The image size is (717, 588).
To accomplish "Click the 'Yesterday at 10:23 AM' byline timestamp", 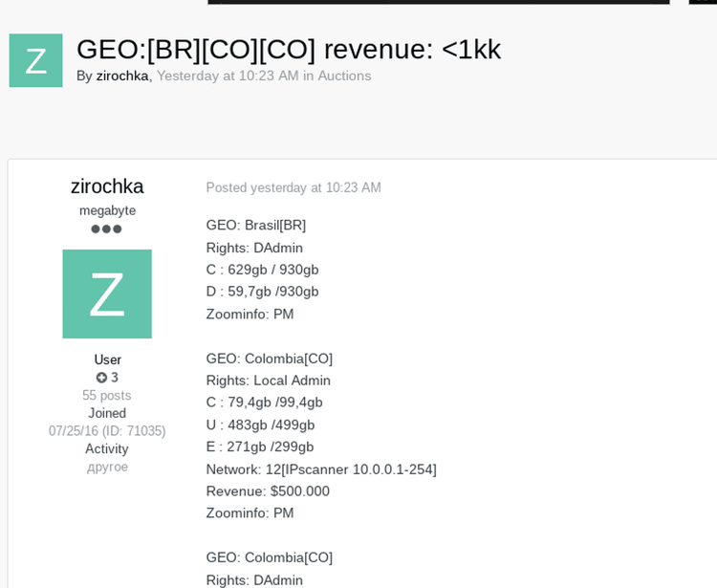I will (x=228, y=76).
